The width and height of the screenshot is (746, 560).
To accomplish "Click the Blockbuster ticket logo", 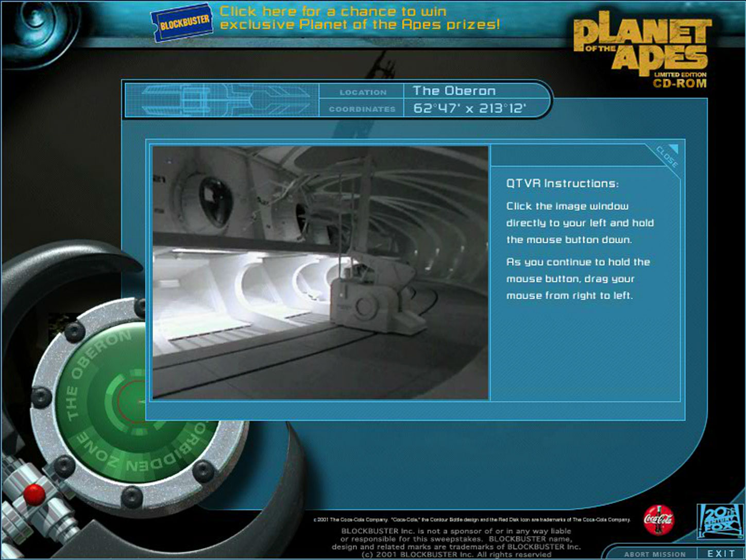I will [182, 22].
